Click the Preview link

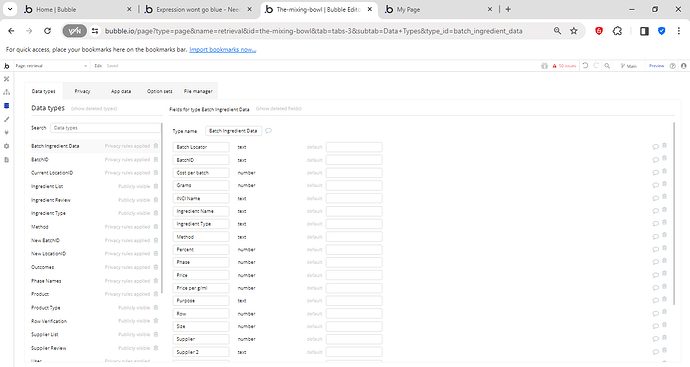coord(656,66)
